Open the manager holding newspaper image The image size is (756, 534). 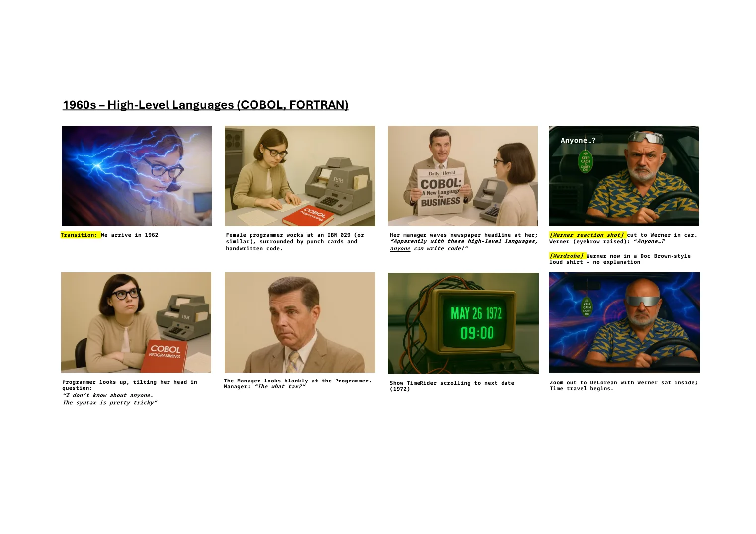(x=463, y=176)
